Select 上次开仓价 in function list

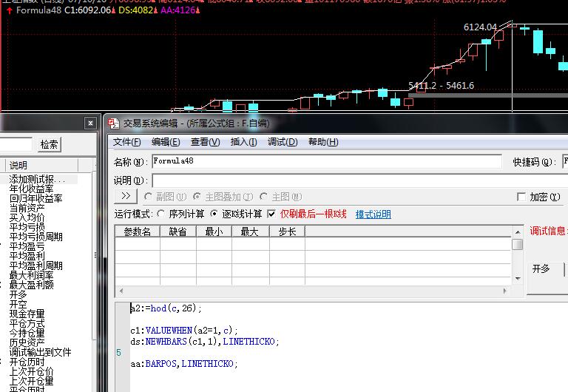[32, 371]
